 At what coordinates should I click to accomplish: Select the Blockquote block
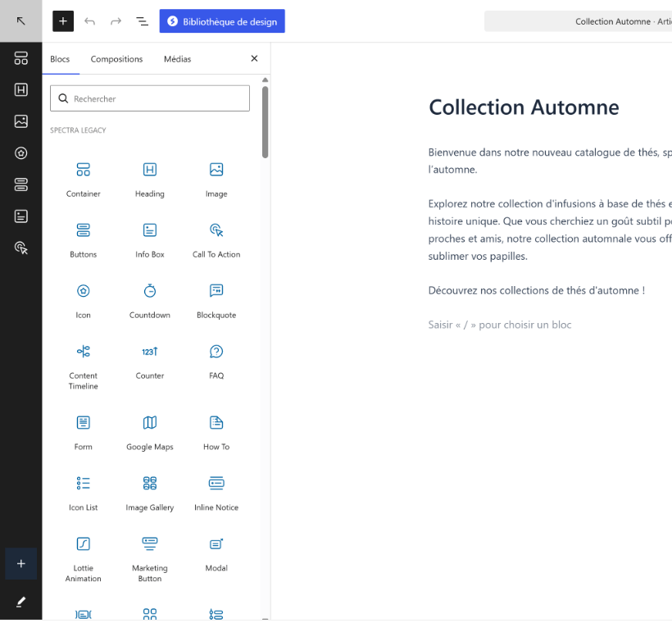click(x=216, y=301)
